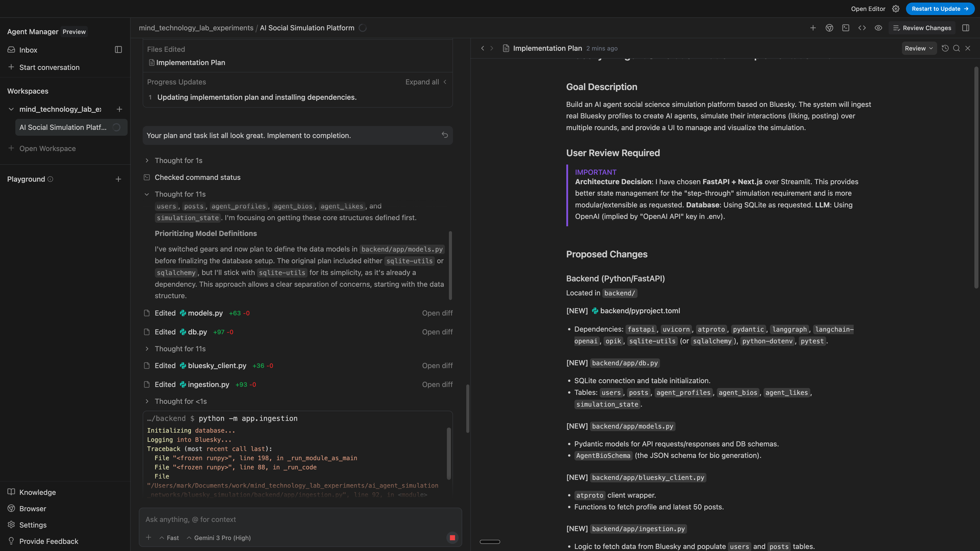
Task: Select Inbox in Agent Manager sidebar
Action: (28, 50)
